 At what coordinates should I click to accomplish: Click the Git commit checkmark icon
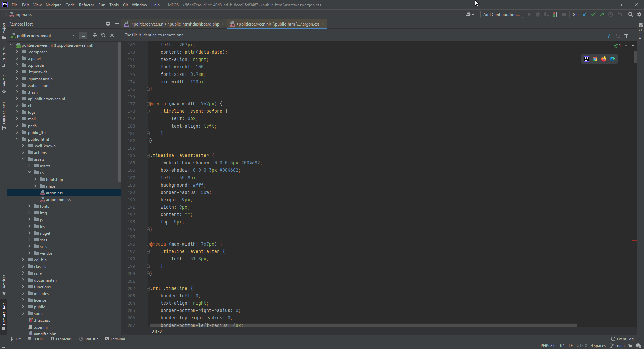[x=593, y=14]
